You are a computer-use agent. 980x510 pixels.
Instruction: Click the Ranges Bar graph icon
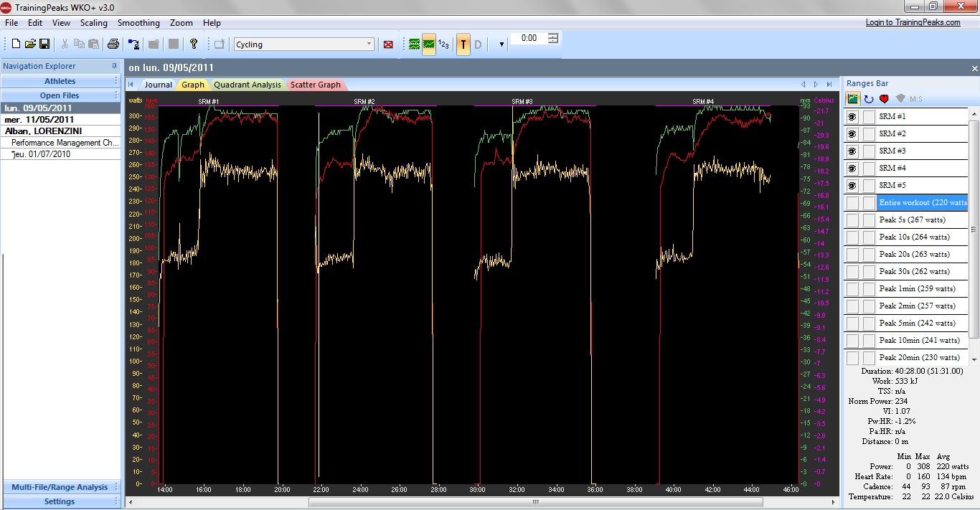click(853, 99)
